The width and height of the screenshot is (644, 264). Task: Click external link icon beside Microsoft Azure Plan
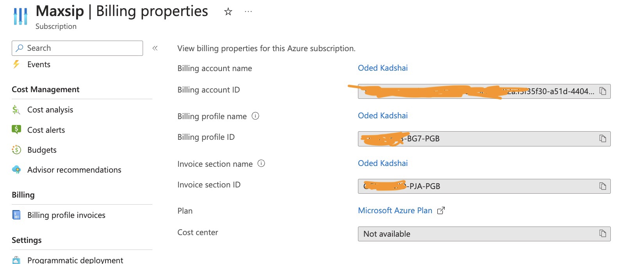tap(441, 211)
